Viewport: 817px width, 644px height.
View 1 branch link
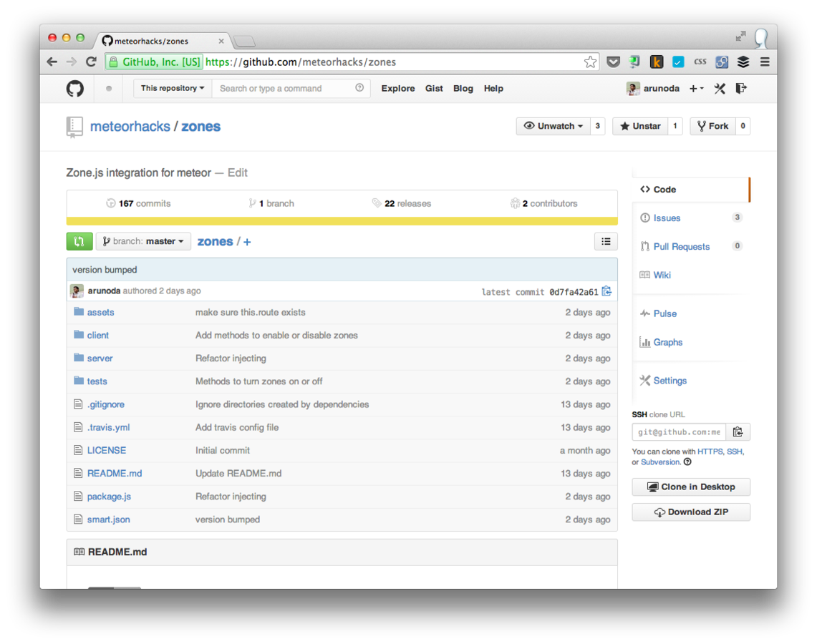(271, 203)
